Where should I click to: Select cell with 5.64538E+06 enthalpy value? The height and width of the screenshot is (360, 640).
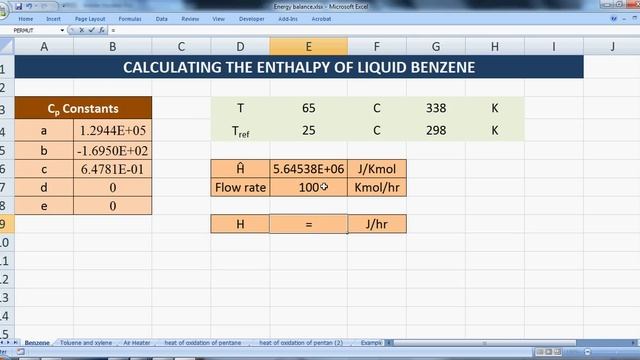coord(309,169)
